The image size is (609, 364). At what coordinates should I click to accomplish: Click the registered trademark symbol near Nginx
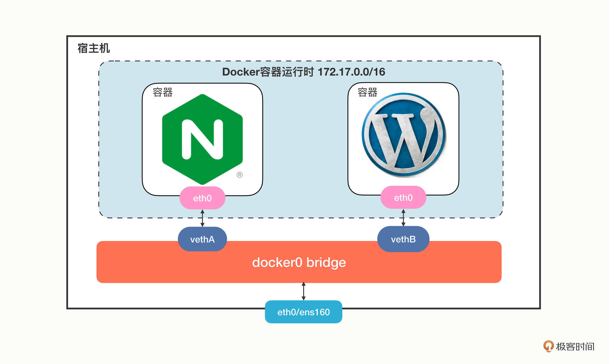[239, 175]
